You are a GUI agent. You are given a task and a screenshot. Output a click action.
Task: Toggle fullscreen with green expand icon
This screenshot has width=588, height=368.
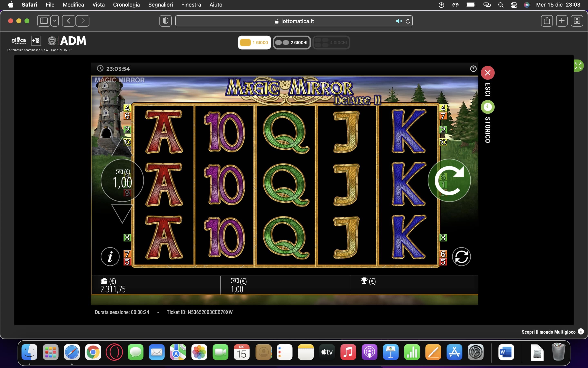578,66
